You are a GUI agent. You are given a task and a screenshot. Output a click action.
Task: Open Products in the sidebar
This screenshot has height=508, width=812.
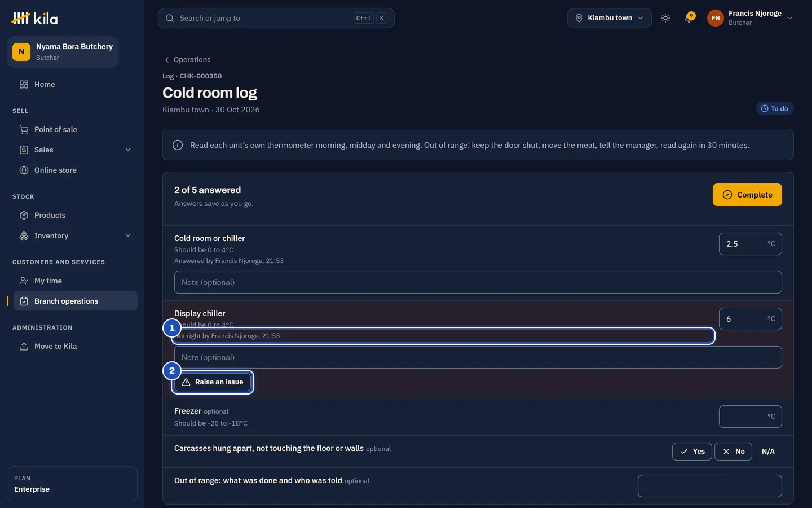point(74,215)
